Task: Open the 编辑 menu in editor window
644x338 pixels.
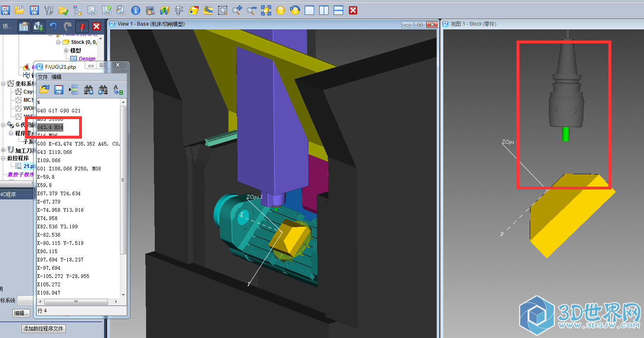Action: pos(56,77)
